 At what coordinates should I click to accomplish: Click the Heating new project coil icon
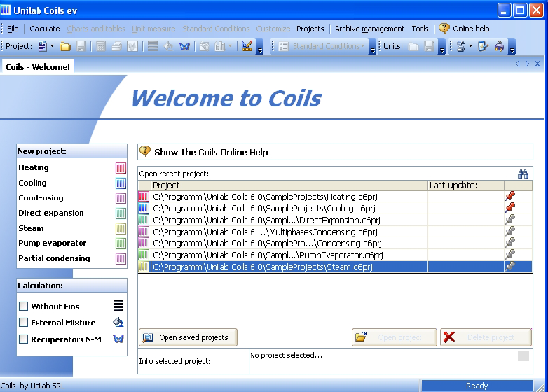click(x=120, y=168)
